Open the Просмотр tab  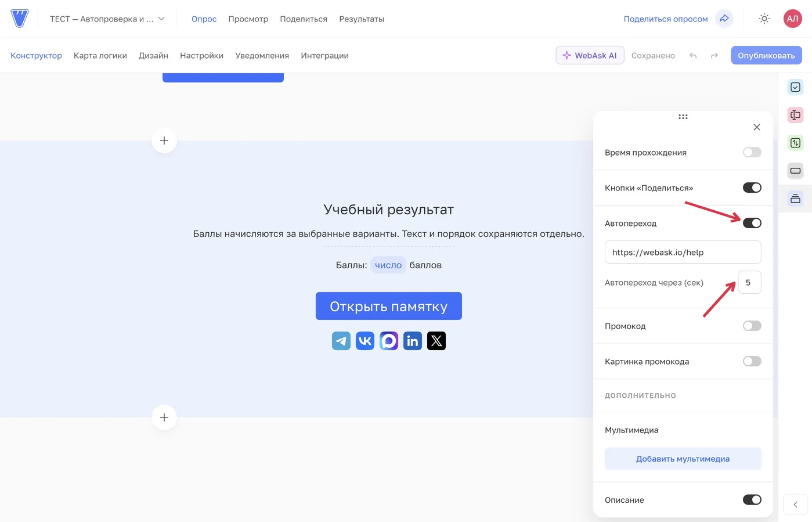click(x=248, y=19)
